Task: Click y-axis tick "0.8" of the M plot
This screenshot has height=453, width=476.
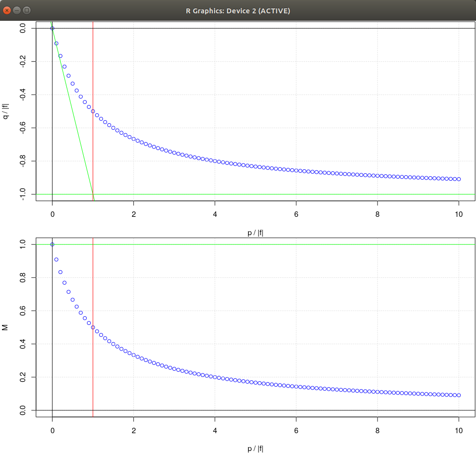Action: point(23,278)
